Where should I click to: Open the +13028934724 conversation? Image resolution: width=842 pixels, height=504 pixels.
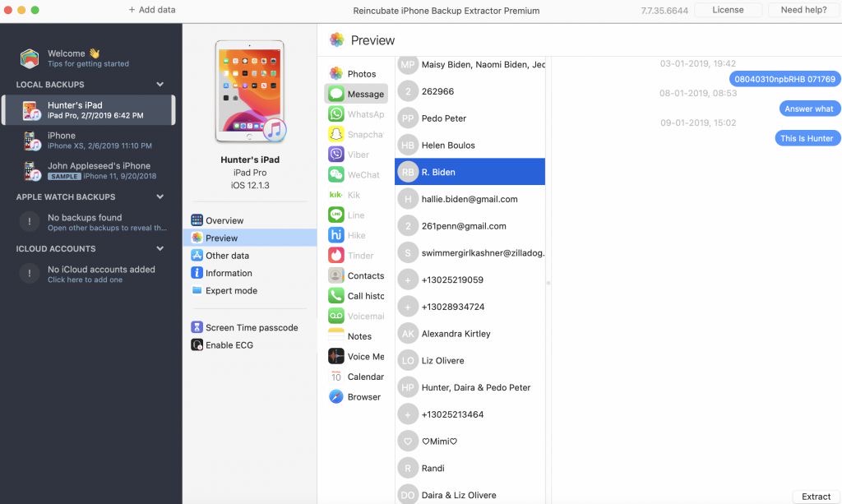coord(470,307)
